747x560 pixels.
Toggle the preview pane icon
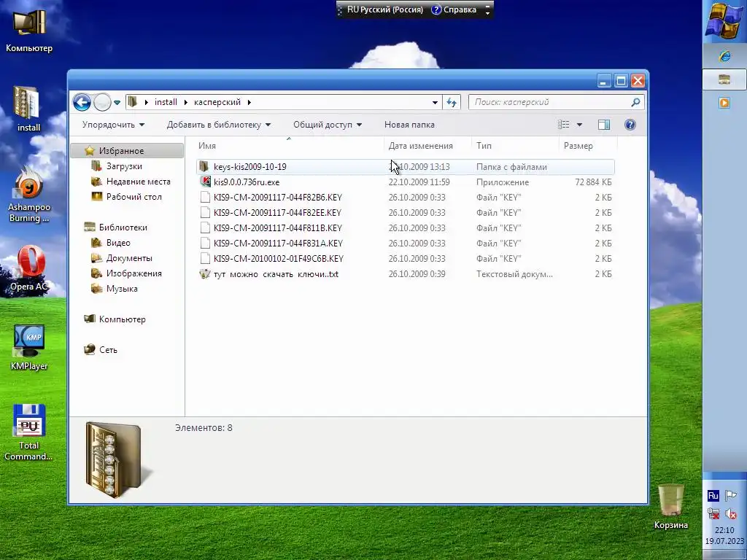click(603, 125)
